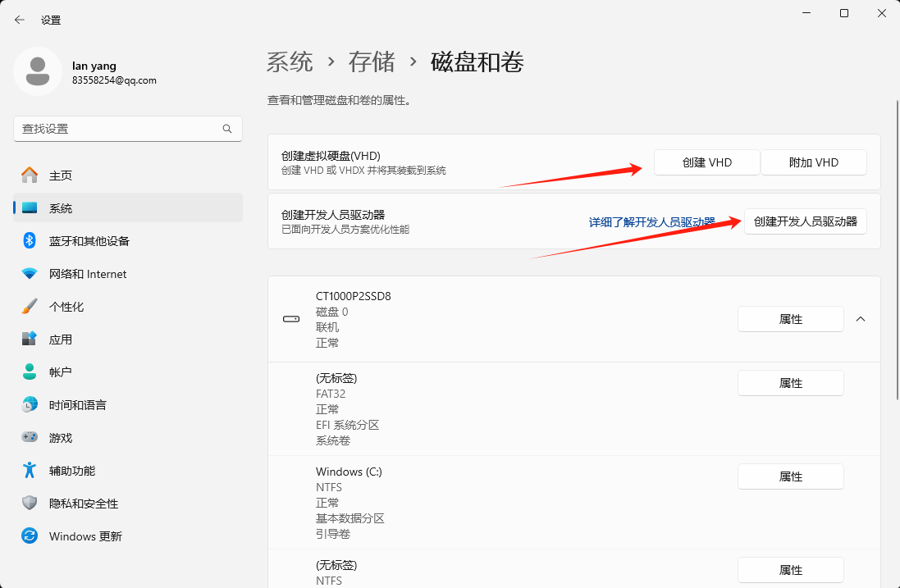This screenshot has height=588, width=900.
Task: Click the Windows (C:) volume label
Action: click(x=349, y=472)
